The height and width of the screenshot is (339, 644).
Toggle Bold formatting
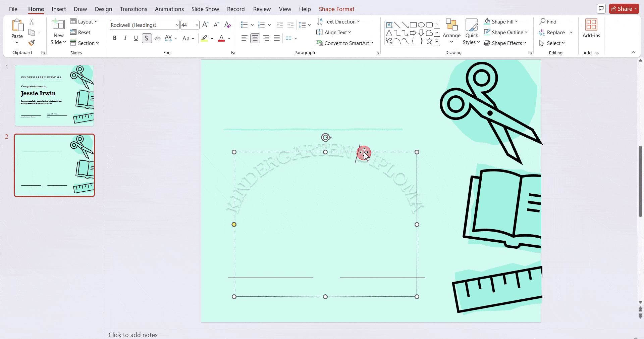(115, 38)
